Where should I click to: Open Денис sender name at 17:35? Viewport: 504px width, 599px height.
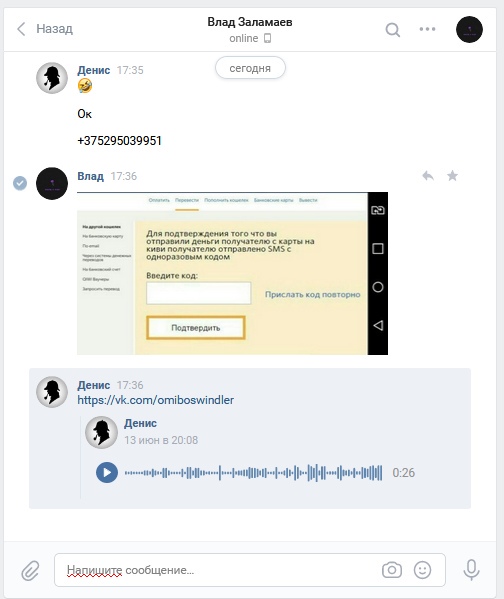tap(94, 70)
